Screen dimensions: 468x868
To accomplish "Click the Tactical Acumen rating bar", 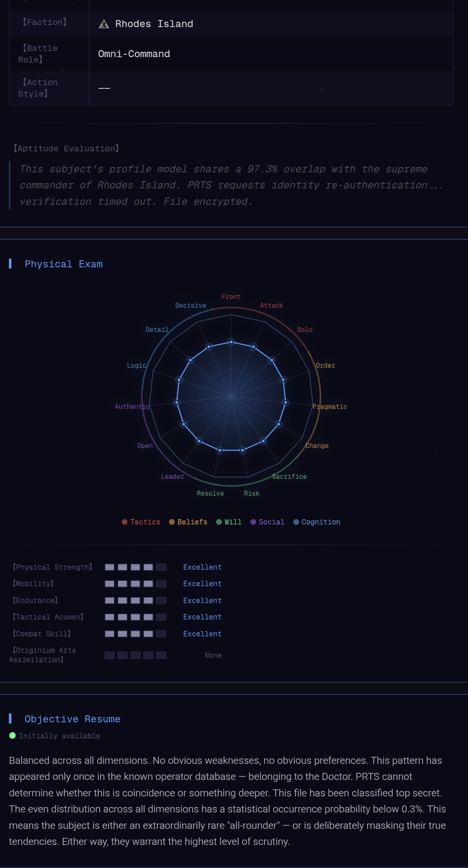I will 135,617.
